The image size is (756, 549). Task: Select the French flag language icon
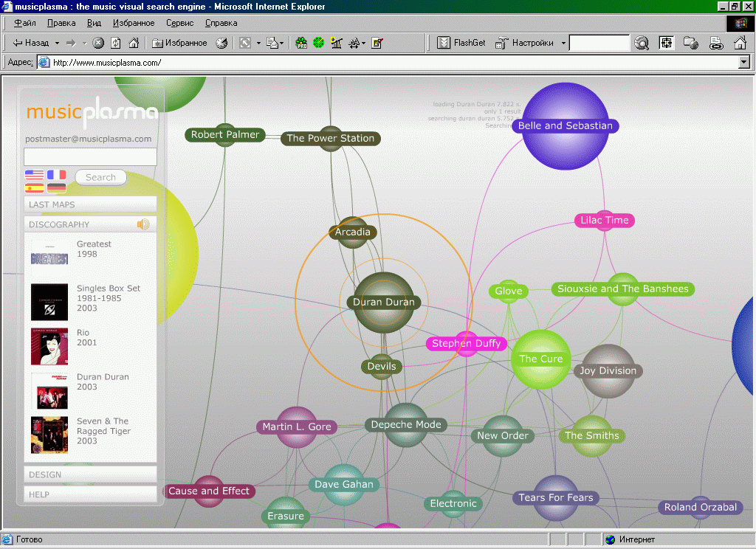[x=57, y=175]
